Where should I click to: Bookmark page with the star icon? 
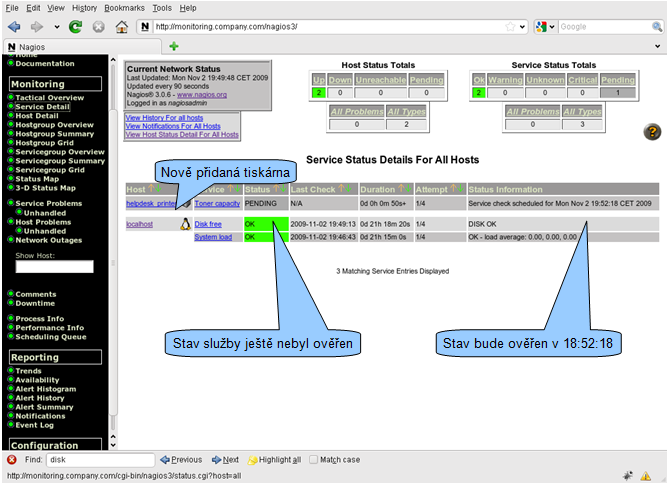click(510, 26)
